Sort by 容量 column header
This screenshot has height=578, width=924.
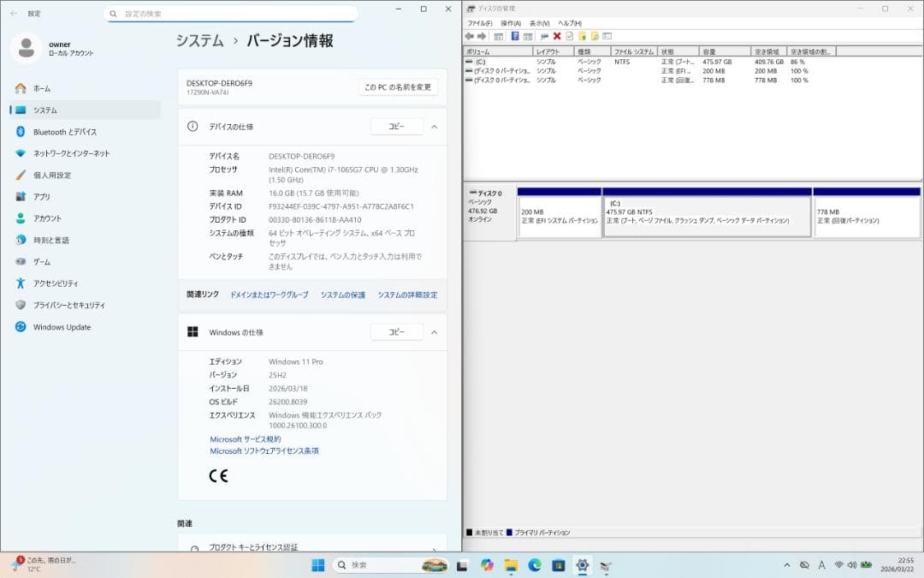pyautogui.click(x=725, y=52)
